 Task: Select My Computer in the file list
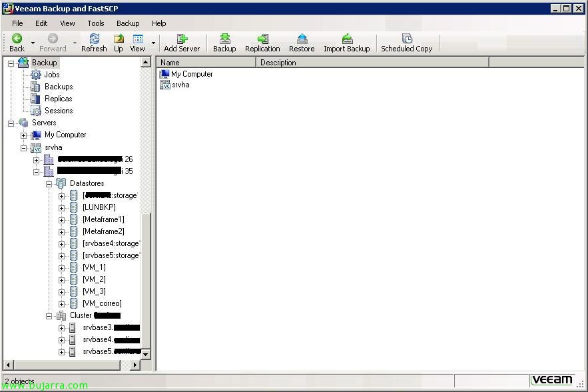click(x=192, y=74)
